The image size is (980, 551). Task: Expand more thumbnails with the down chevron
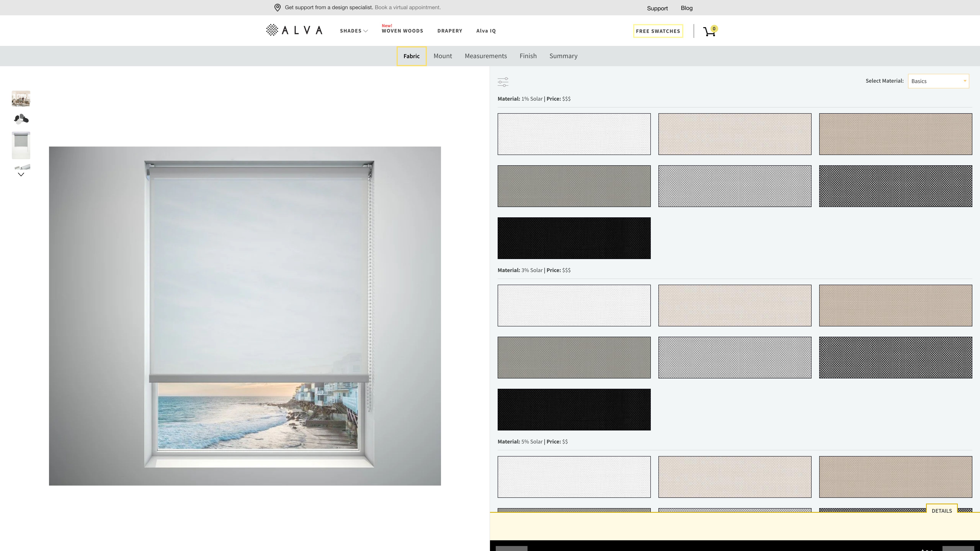tap(21, 174)
